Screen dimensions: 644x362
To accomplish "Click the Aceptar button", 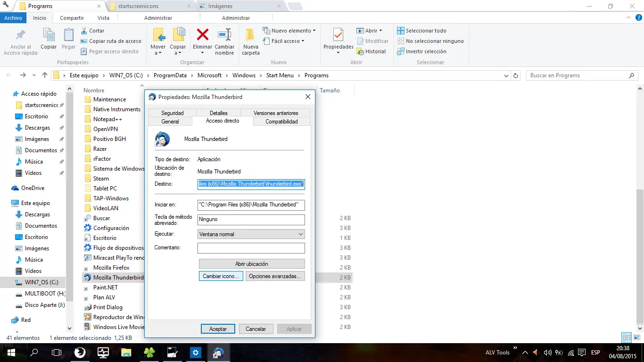I will (x=218, y=329).
